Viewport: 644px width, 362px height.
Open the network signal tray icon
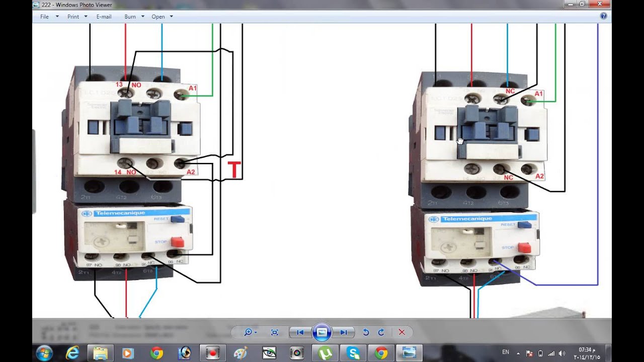tap(551, 353)
